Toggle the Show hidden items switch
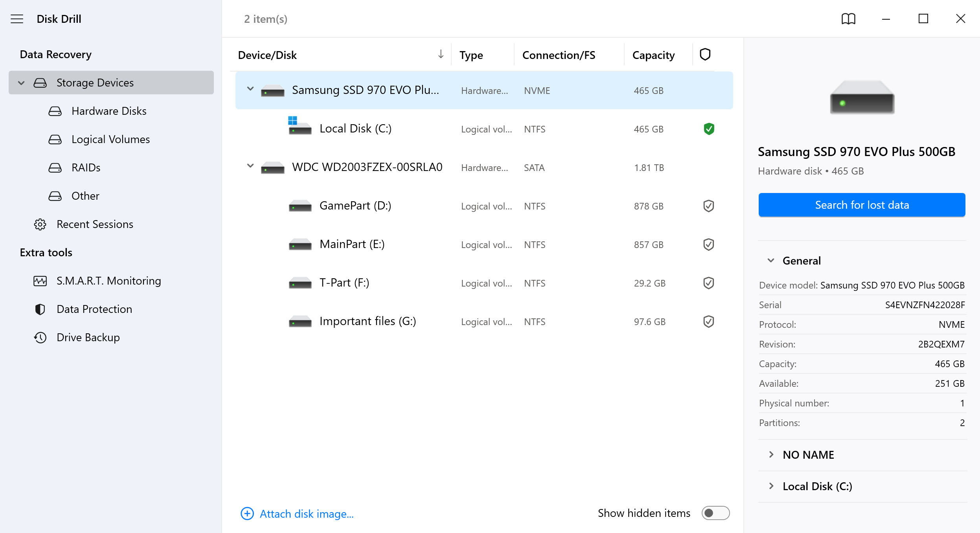This screenshot has height=533, width=980. tap(715, 513)
